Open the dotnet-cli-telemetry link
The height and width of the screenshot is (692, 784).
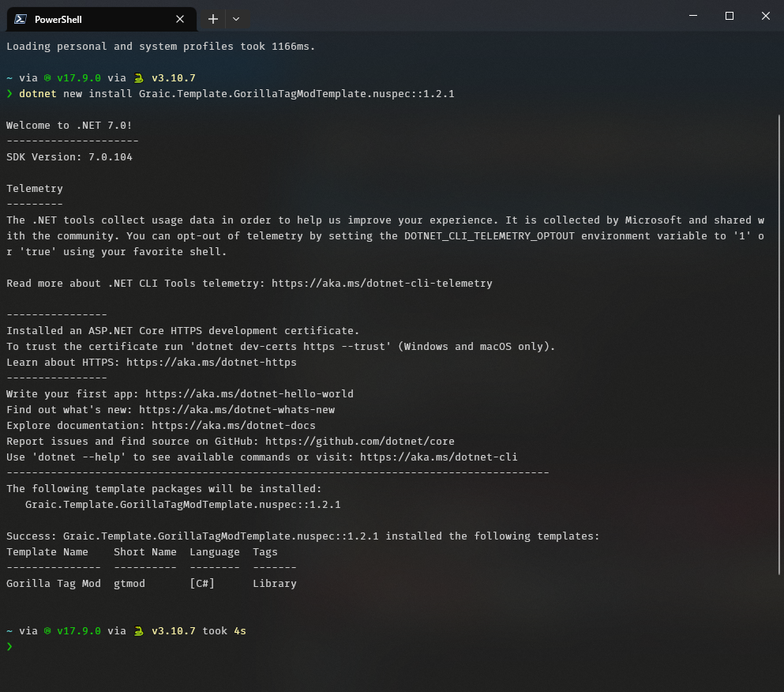tap(381, 284)
